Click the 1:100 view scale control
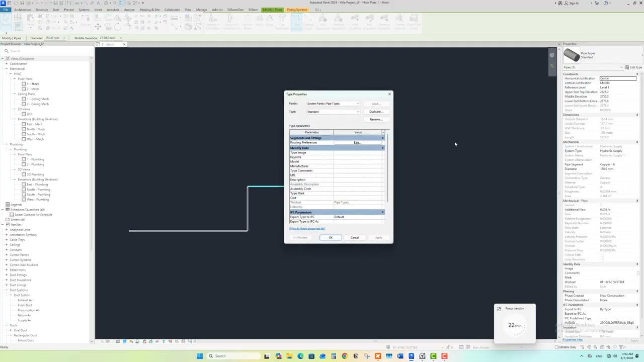This screenshot has width=644, height=362. coord(105,341)
